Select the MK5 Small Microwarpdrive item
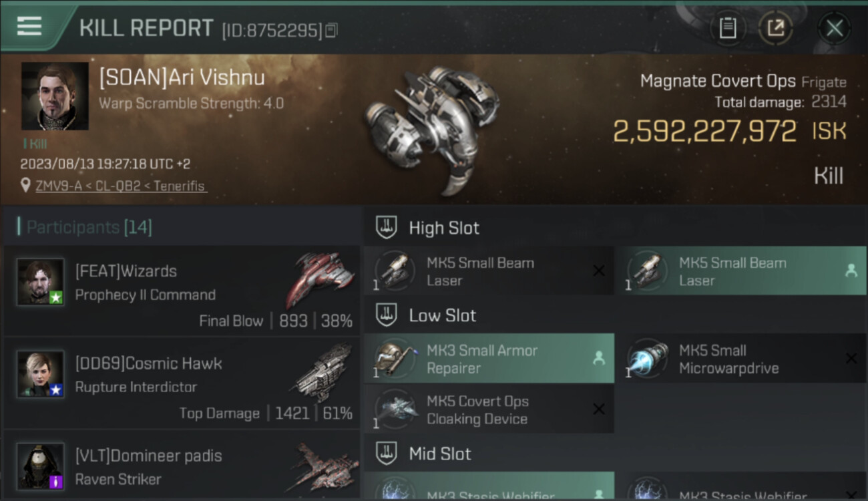This screenshot has width=868, height=501. click(740, 358)
